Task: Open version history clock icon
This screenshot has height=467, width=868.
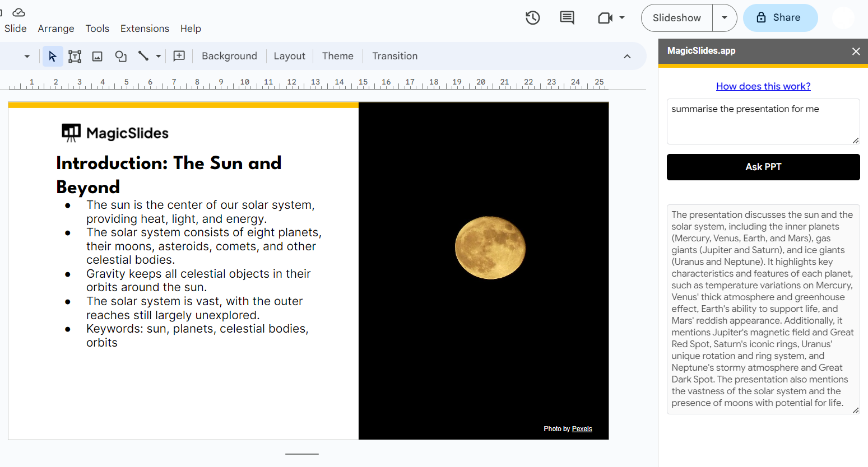Action: coord(532,18)
